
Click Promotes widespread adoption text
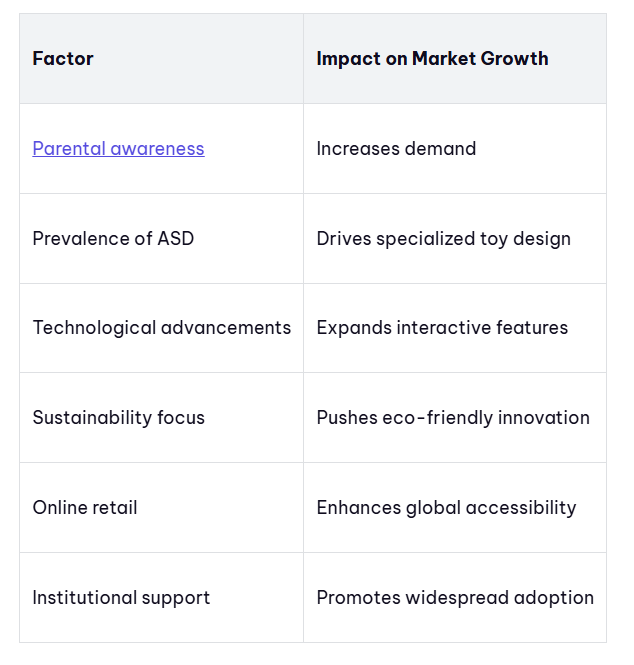point(455,598)
